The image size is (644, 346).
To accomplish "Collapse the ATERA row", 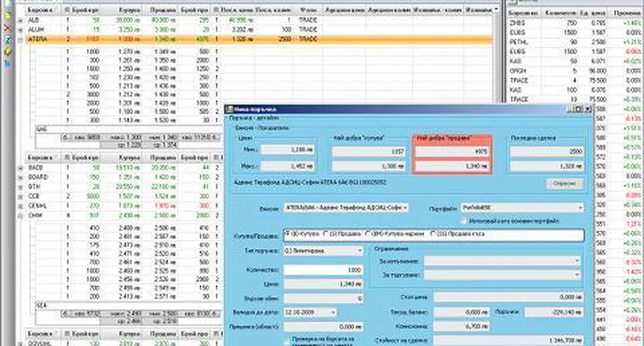I will [20, 39].
